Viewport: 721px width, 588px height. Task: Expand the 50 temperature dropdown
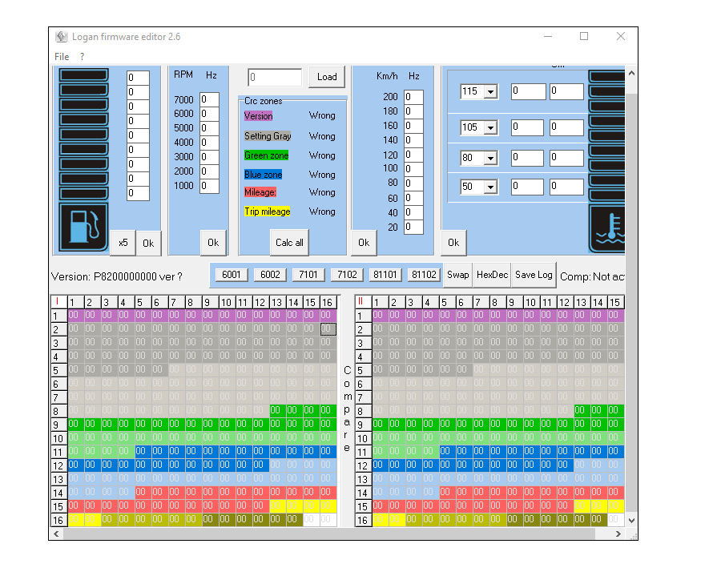click(x=491, y=187)
